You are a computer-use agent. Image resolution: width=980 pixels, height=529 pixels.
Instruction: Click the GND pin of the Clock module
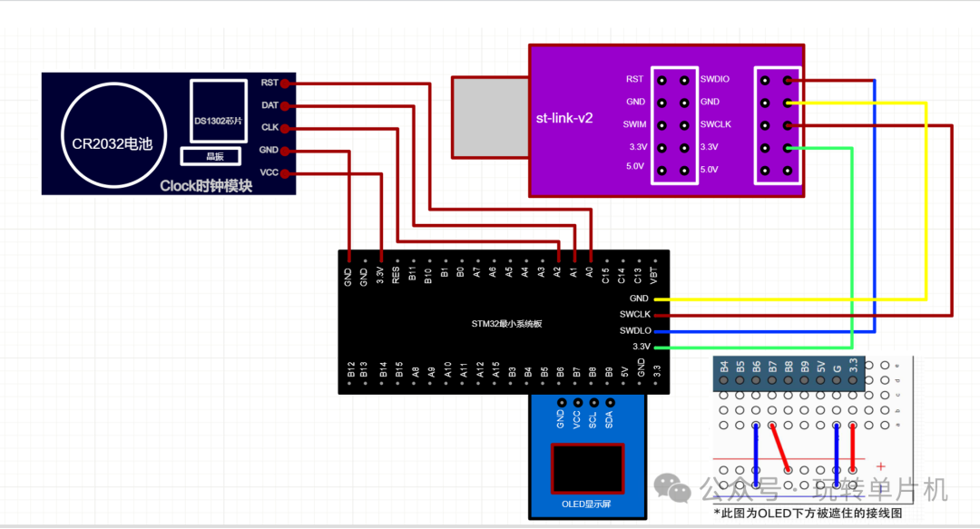[285, 151]
